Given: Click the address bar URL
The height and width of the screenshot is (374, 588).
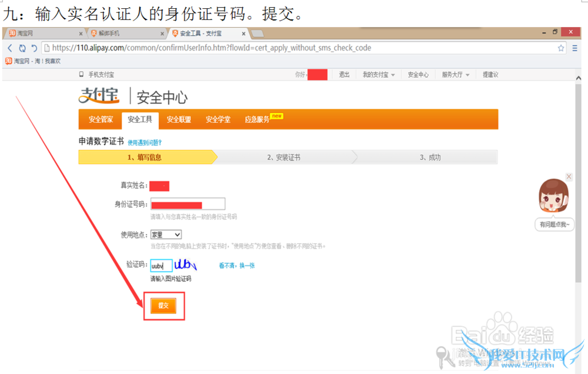Looking at the screenshot, I should tap(212, 48).
